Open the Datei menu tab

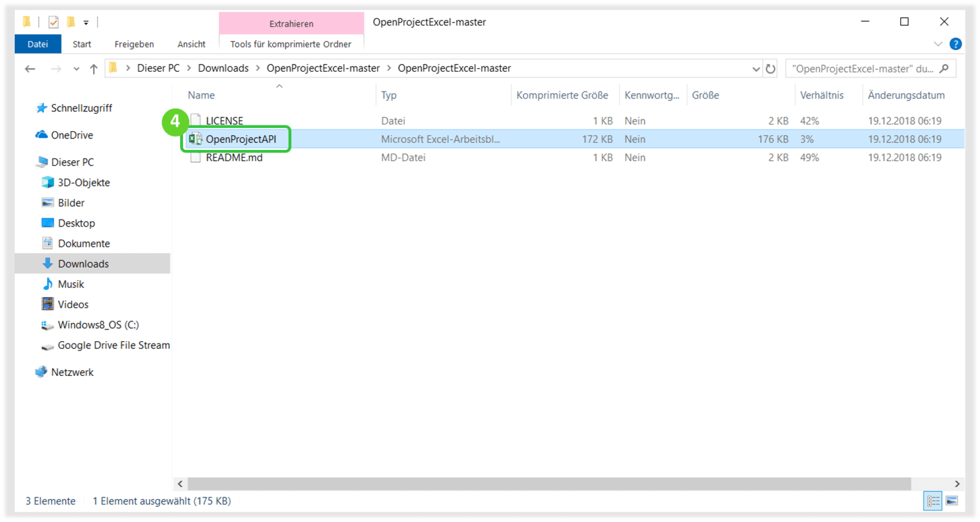(38, 44)
